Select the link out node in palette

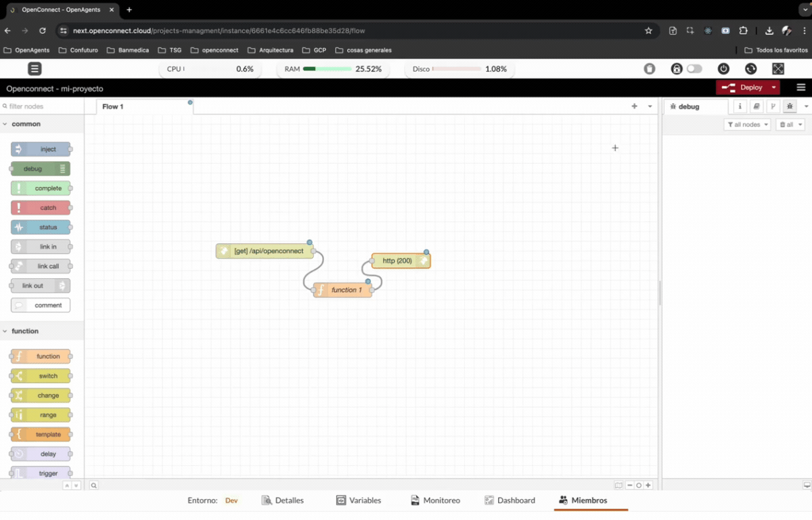pos(41,286)
